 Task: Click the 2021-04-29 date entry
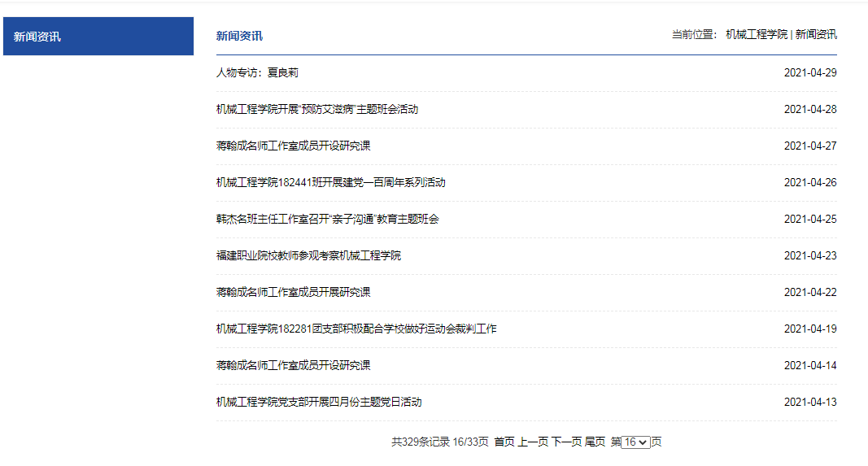(810, 73)
